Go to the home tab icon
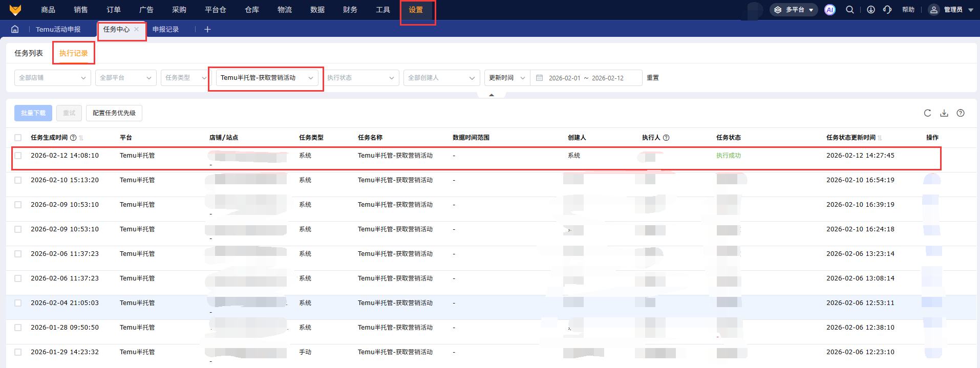The height and width of the screenshot is (368, 980). 15,29
